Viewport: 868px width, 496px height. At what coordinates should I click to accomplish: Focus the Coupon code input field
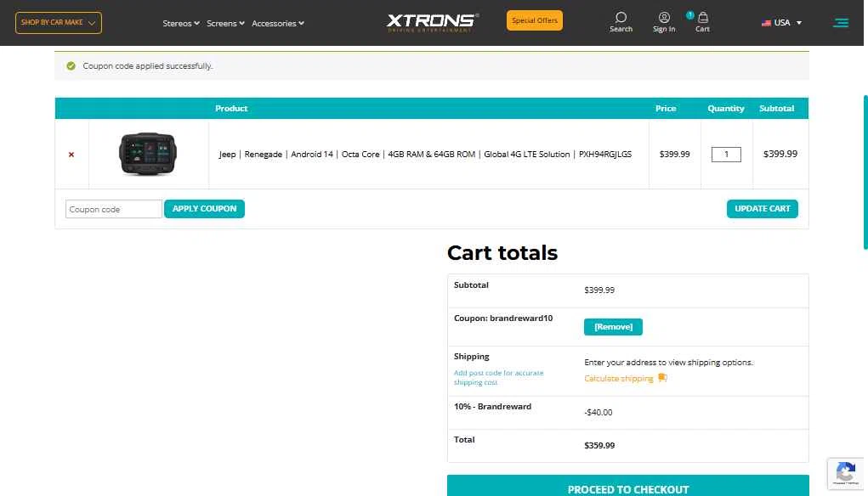[113, 209]
